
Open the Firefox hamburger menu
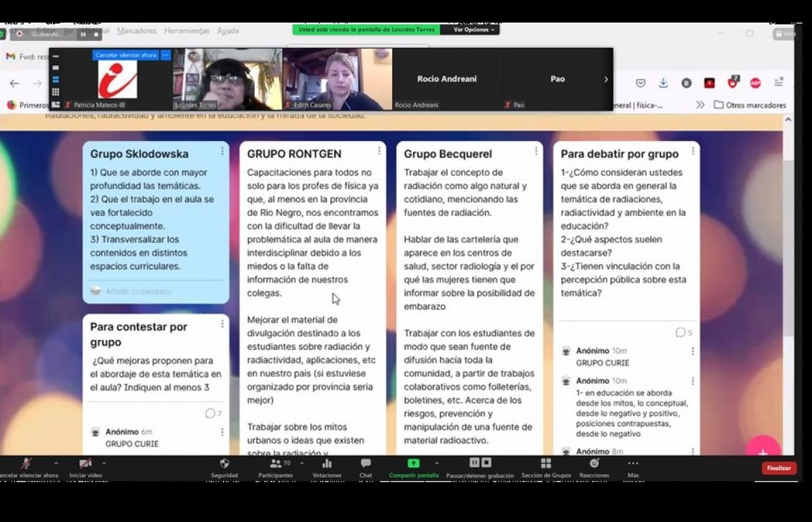(779, 83)
